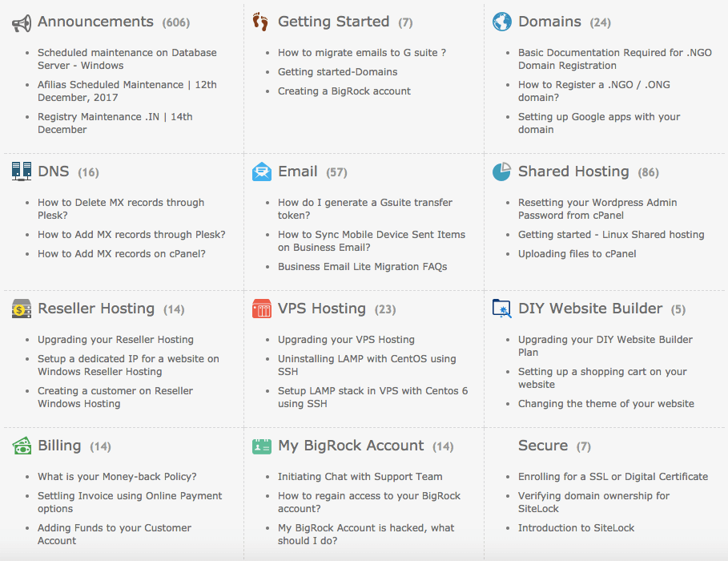Click the DIY Website Builder icon
The image size is (728, 561).
tap(502, 309)
